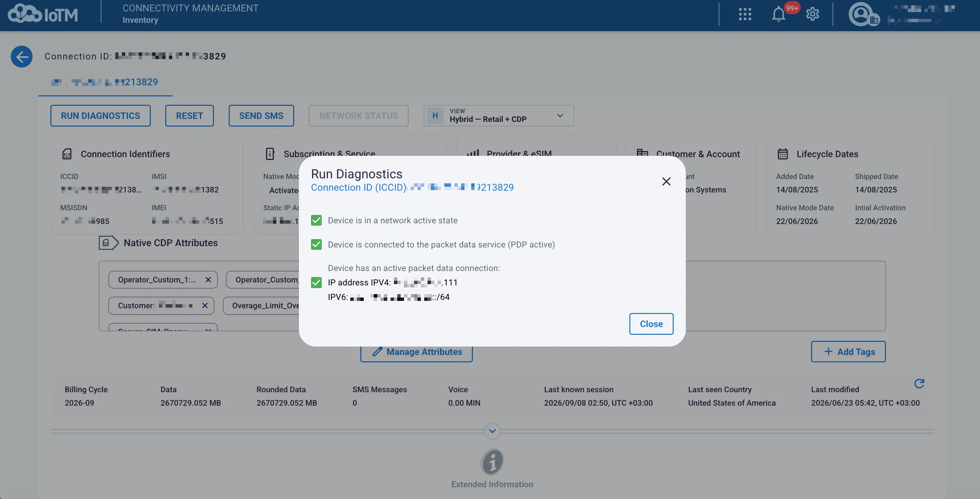Expand the Extended Information section chevron

click(492, 431)
